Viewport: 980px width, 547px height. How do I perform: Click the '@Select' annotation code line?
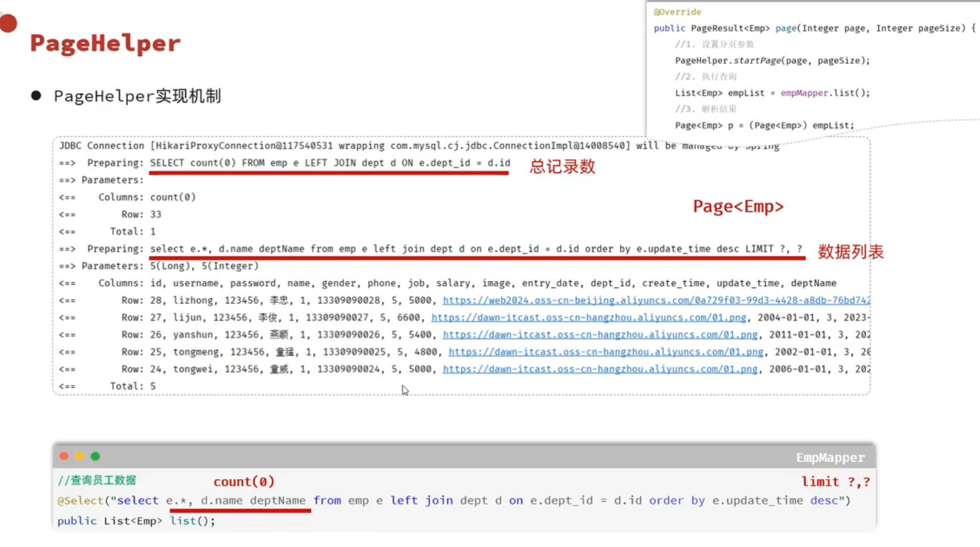(x=454, y=500)
